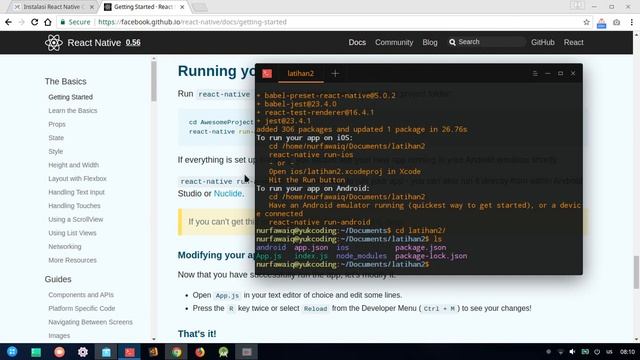Viewport: 640px width, 360px height.
Task: Open State in the sidebar
Action: pyautogui.click(x=56, y=138)
